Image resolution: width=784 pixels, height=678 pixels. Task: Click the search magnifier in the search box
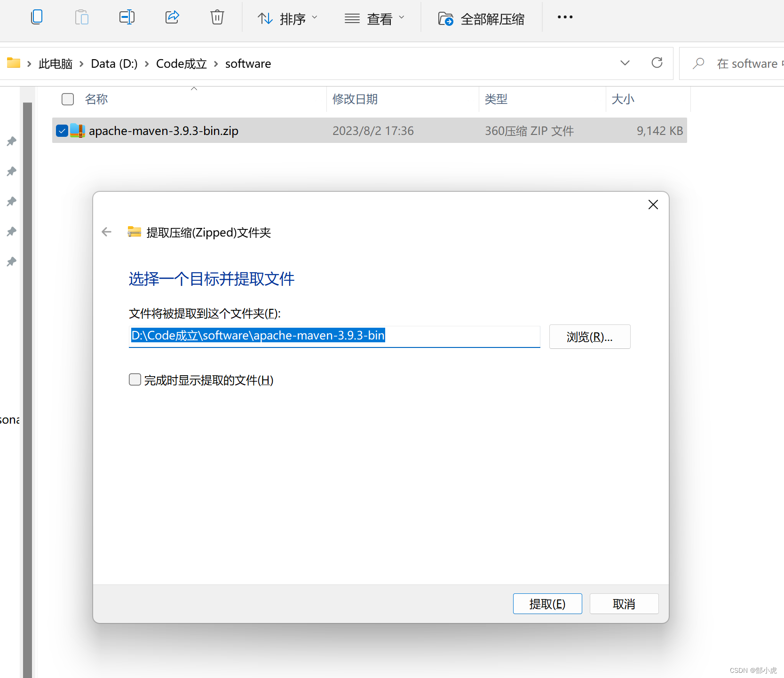pyautogui.click(x=698, y=63)
